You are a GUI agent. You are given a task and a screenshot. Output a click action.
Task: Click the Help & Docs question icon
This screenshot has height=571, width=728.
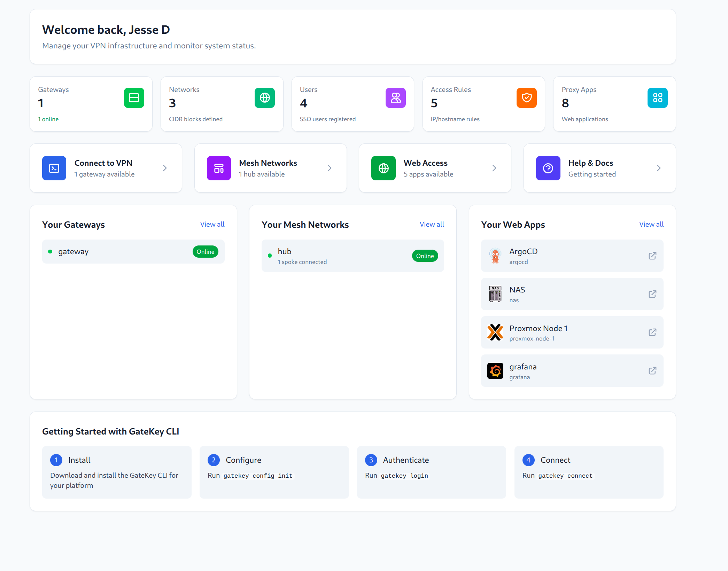pos(548,168)
